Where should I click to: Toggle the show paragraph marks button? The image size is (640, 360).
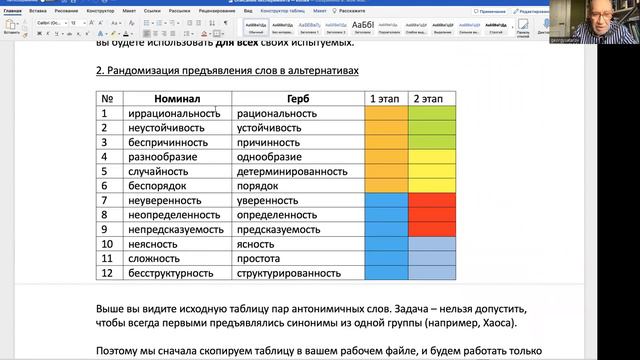(x=225, y=23)
